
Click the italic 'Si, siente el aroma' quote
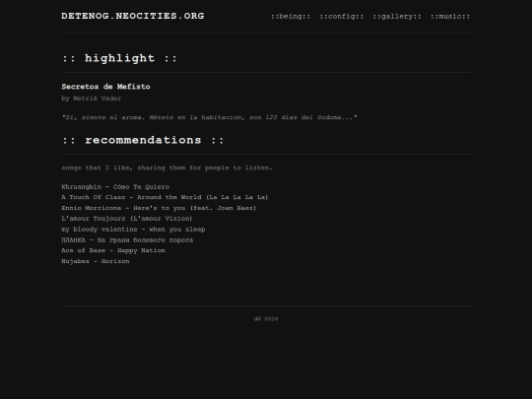209,117
